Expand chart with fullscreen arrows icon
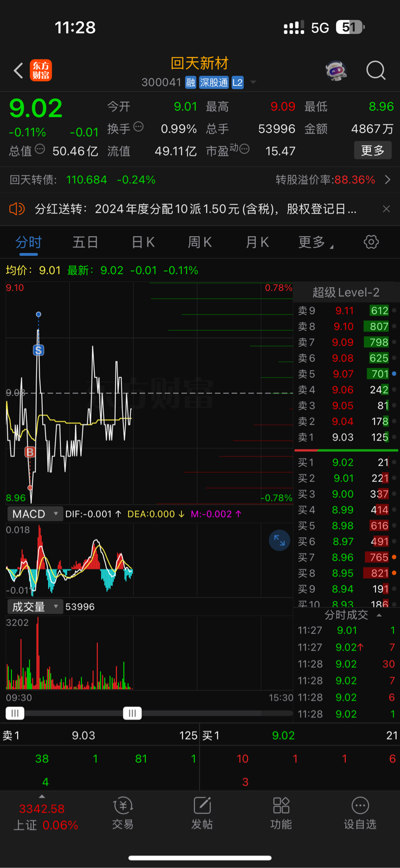 point(280,541)
